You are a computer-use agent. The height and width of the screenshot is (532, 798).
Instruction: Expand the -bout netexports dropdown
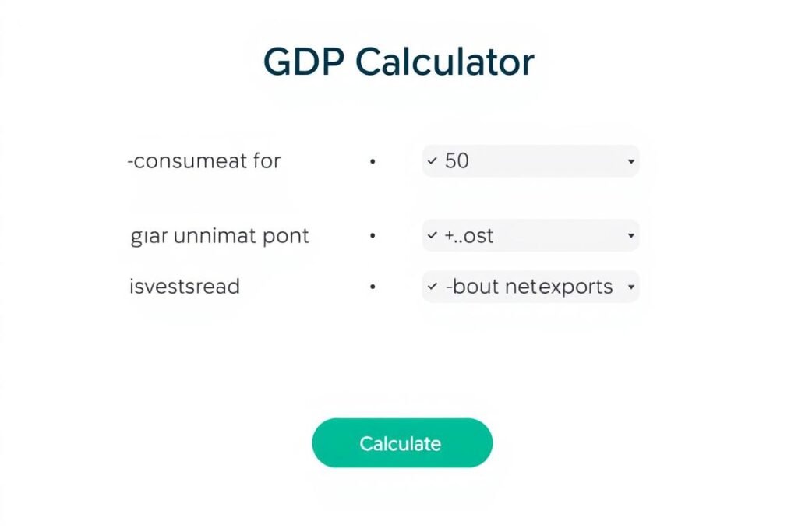530,287
